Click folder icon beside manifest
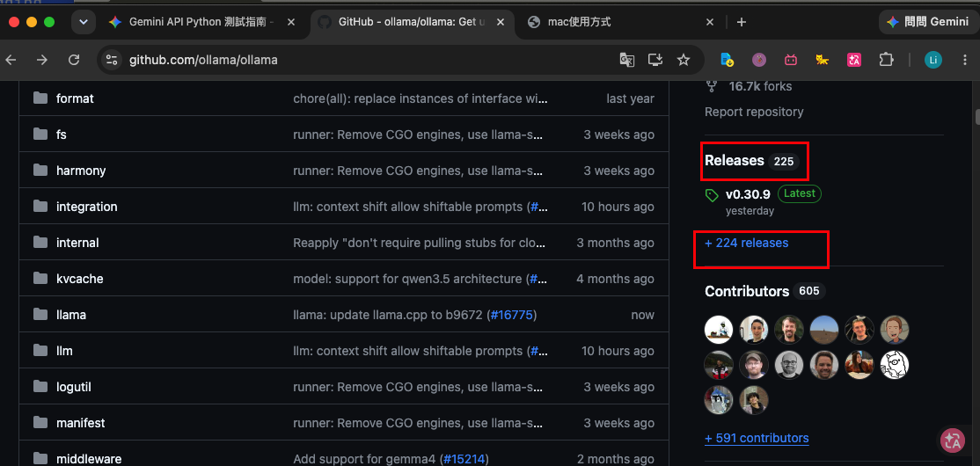The image size is (980, 466). click(40, 422)
